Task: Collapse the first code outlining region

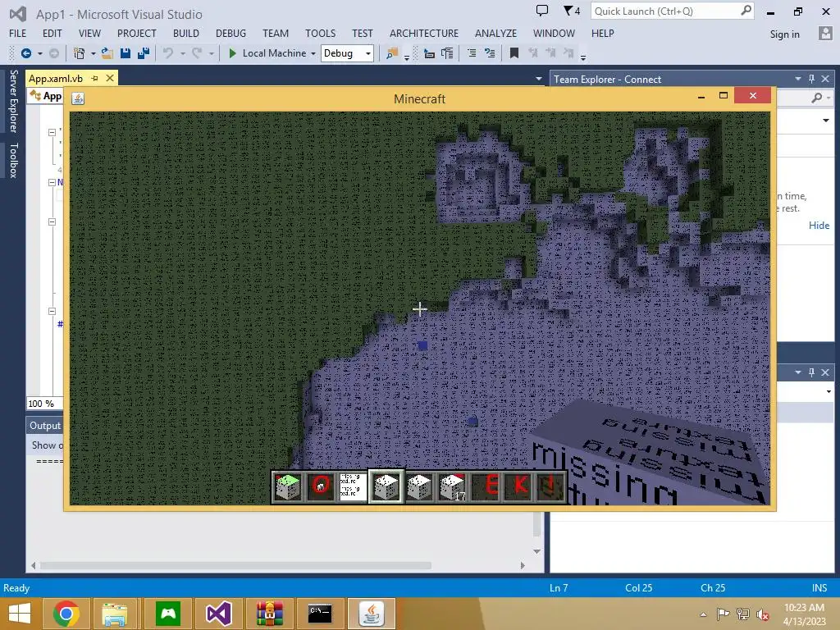Action: click(52, 132)
